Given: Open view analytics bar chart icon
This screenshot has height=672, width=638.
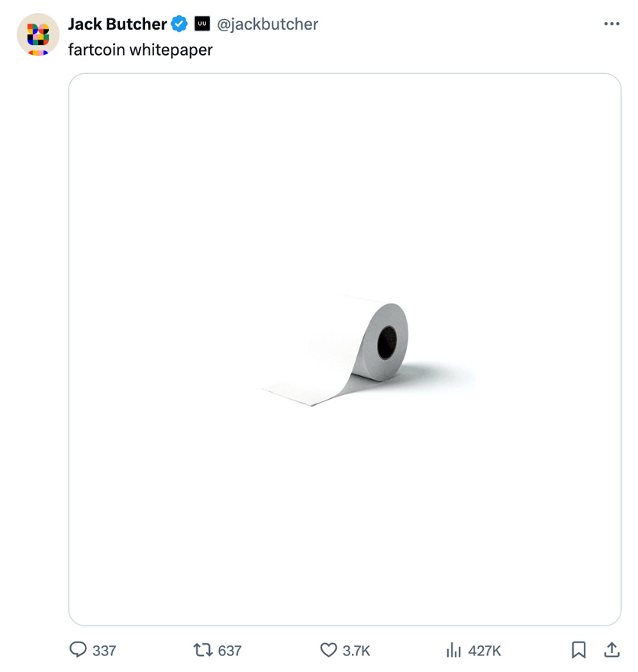Looking at the screenshot, I should pos(454,650).
